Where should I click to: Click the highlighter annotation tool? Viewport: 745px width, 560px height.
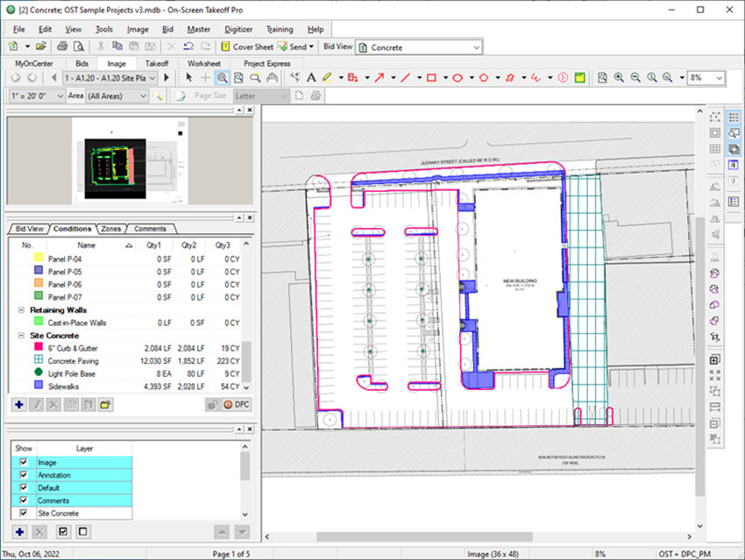click(x=327, y=78)
